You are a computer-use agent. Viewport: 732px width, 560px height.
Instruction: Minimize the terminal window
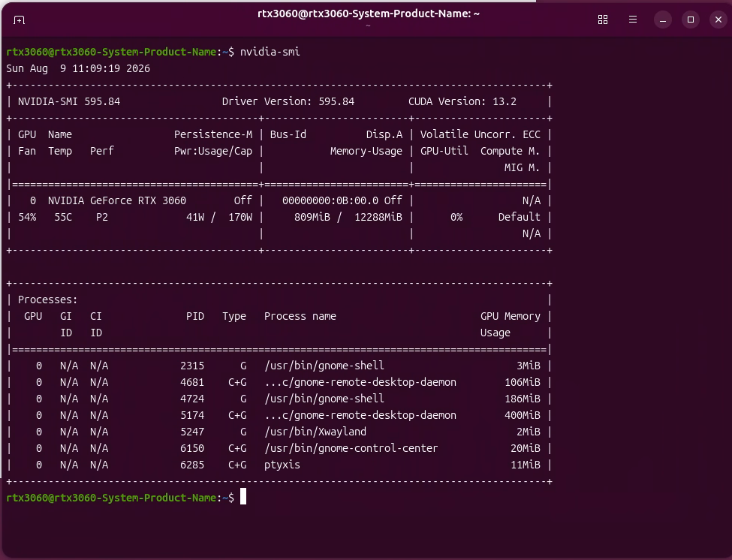(x=662, y=20)
